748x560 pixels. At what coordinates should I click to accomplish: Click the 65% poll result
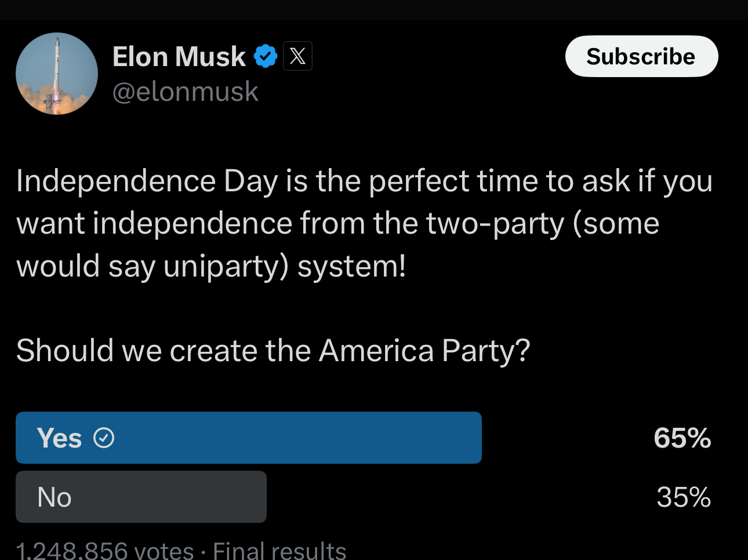coord(682,438)
